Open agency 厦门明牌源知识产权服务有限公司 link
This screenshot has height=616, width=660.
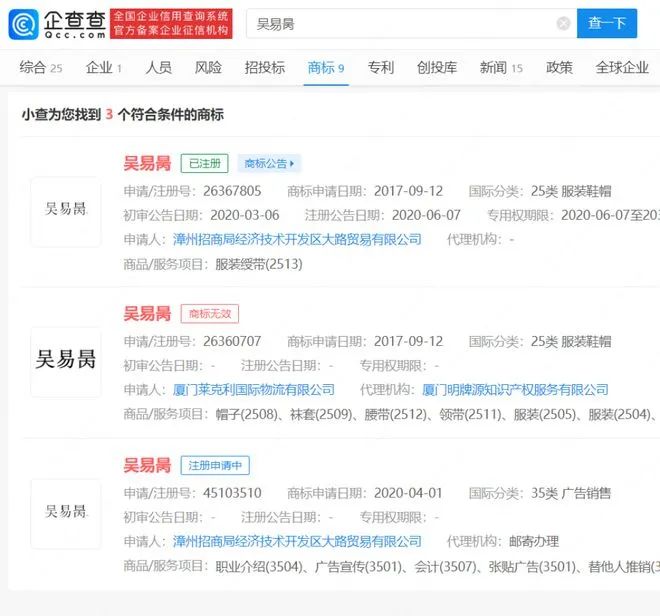[x=515, y=390]
